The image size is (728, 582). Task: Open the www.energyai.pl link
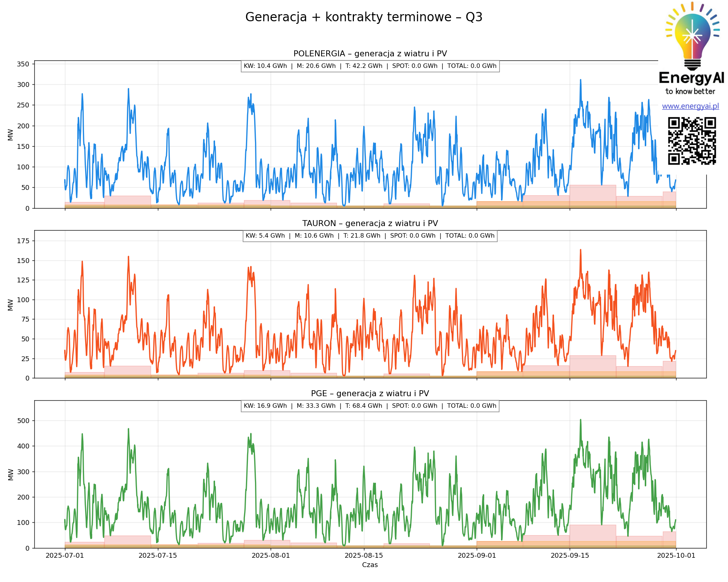pyautogui.click(x=690, y=106)
